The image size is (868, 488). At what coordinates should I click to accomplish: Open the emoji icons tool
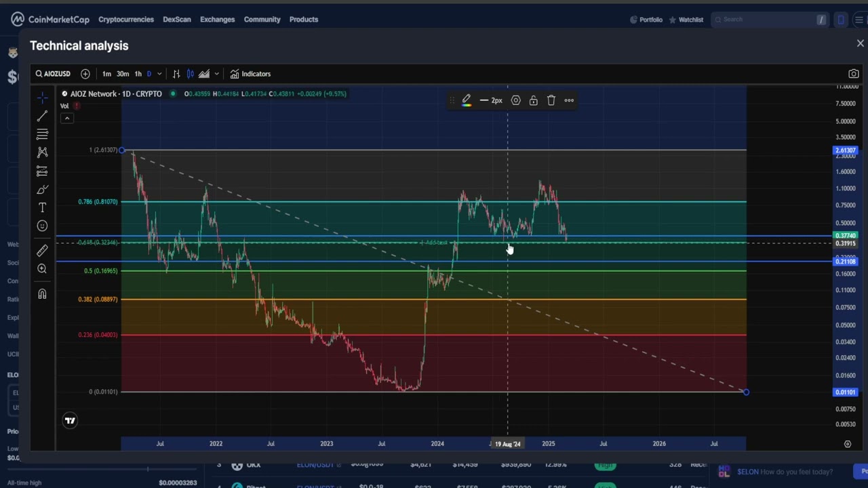click(x=42, y=226)
